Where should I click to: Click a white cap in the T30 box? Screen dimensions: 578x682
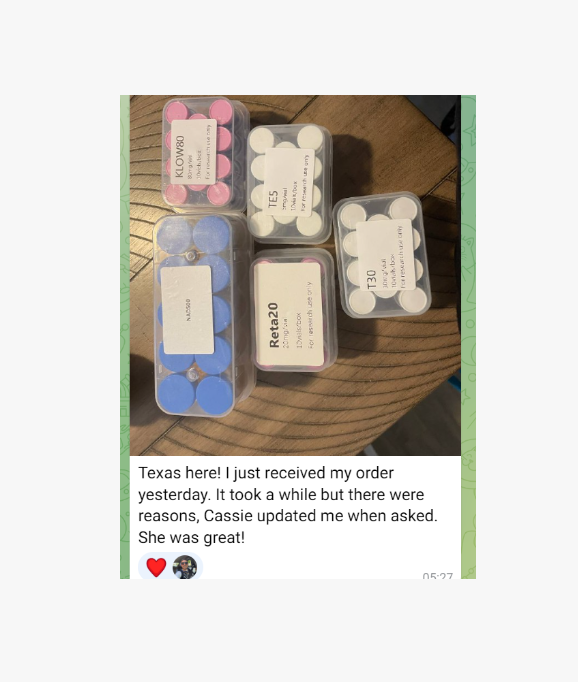[x=403, y=208]
